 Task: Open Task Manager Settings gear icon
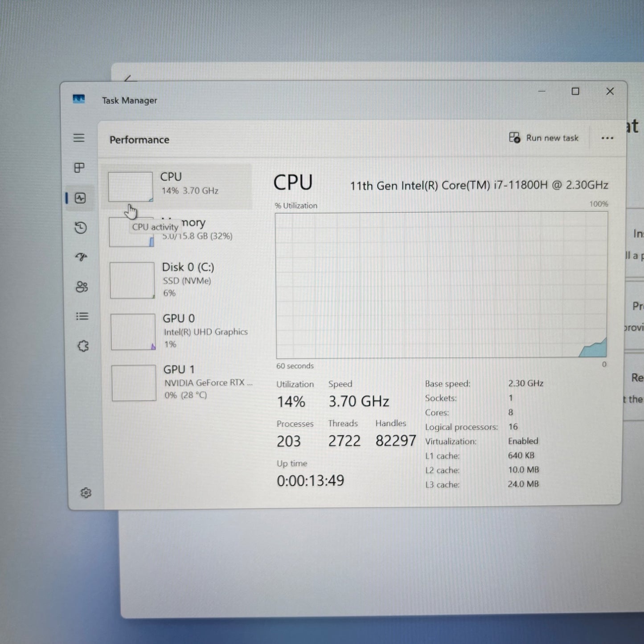[86, 492]
